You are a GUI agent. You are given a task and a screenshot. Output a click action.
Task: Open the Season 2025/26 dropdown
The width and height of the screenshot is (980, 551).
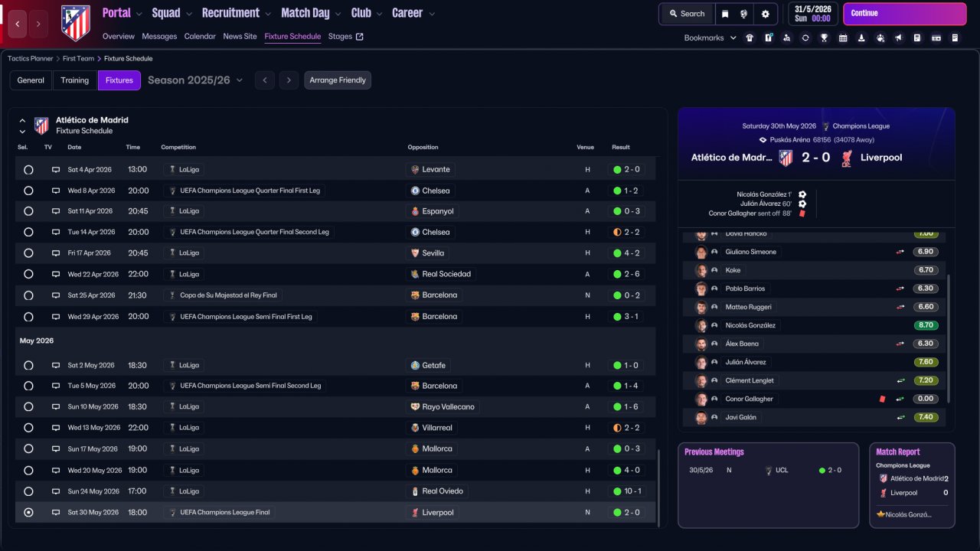click(x=195, y=80)
